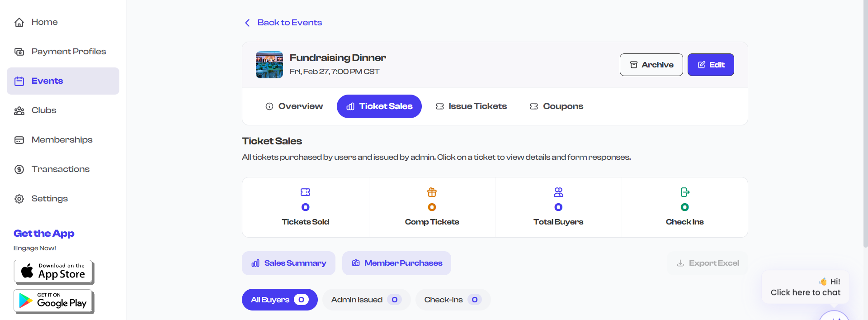Click the Ticket Sales chart icon
The width and height of the screenshot is (868, 320).
point(350,106)
